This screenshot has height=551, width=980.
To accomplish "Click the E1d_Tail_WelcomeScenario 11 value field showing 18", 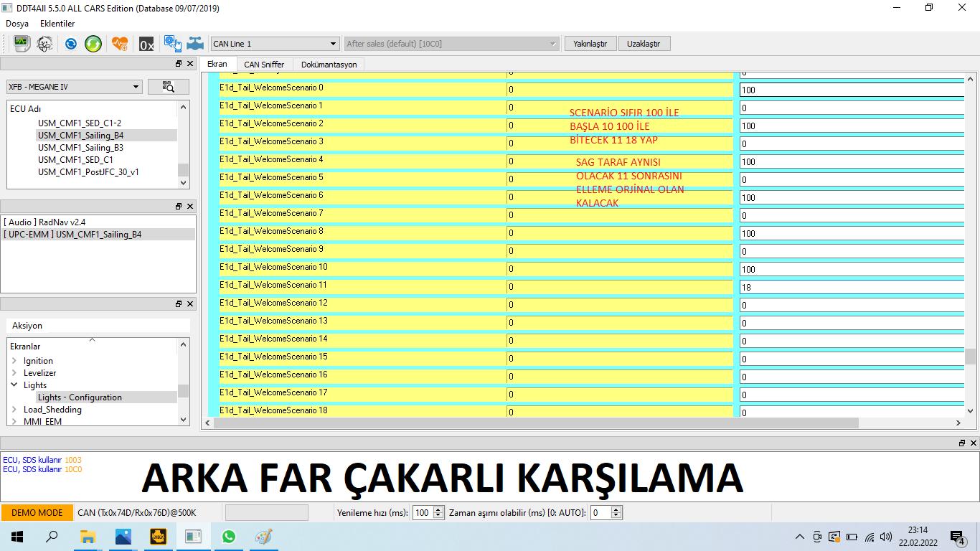I will click(851, 287).
